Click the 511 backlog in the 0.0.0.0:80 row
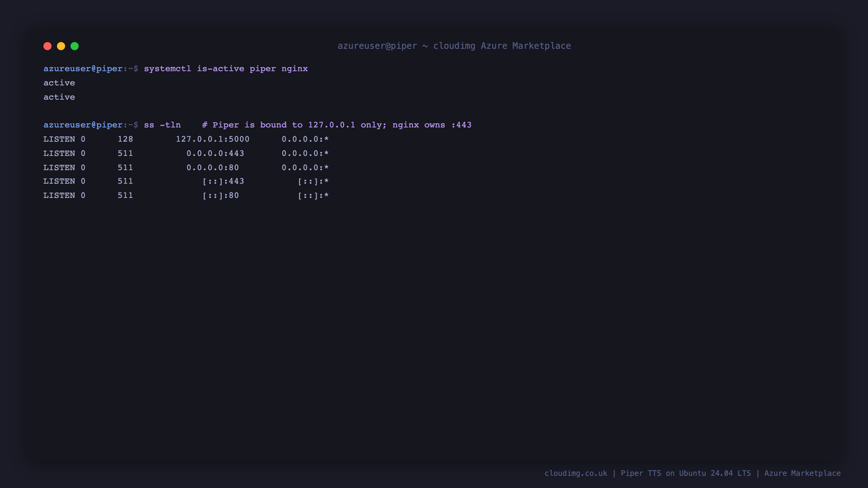The image size is (868, 488). (125, 167)
